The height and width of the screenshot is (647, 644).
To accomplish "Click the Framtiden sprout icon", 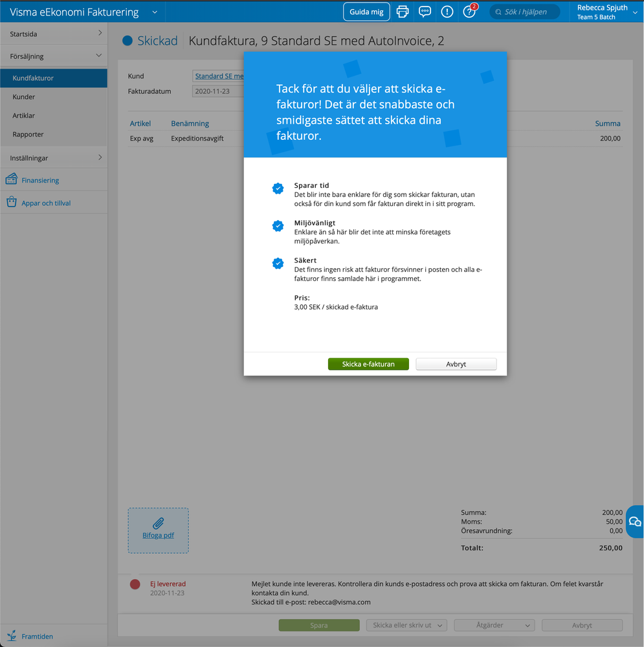I will pyautogui.click(x=12, y=636).
